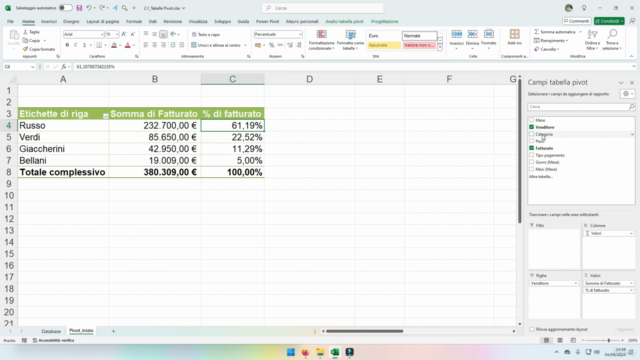
Task: Click Formatta come tabella icon
Action: (350, 34)
